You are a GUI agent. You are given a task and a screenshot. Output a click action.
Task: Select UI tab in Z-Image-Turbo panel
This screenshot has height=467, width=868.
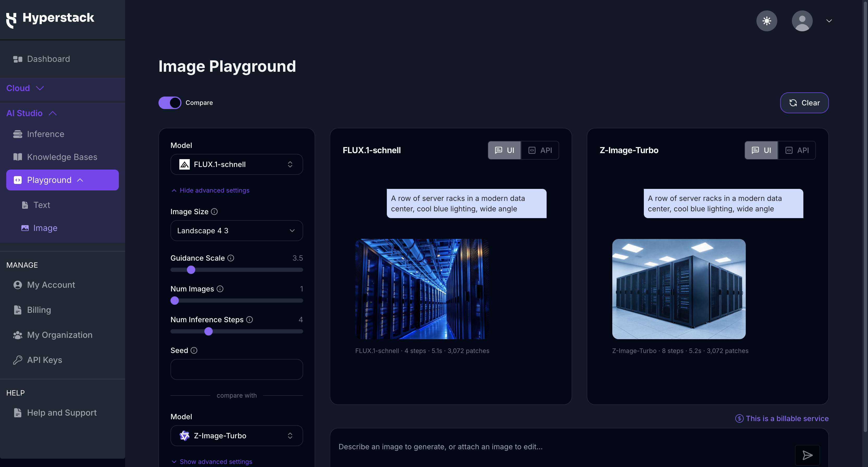coord(761,150)
